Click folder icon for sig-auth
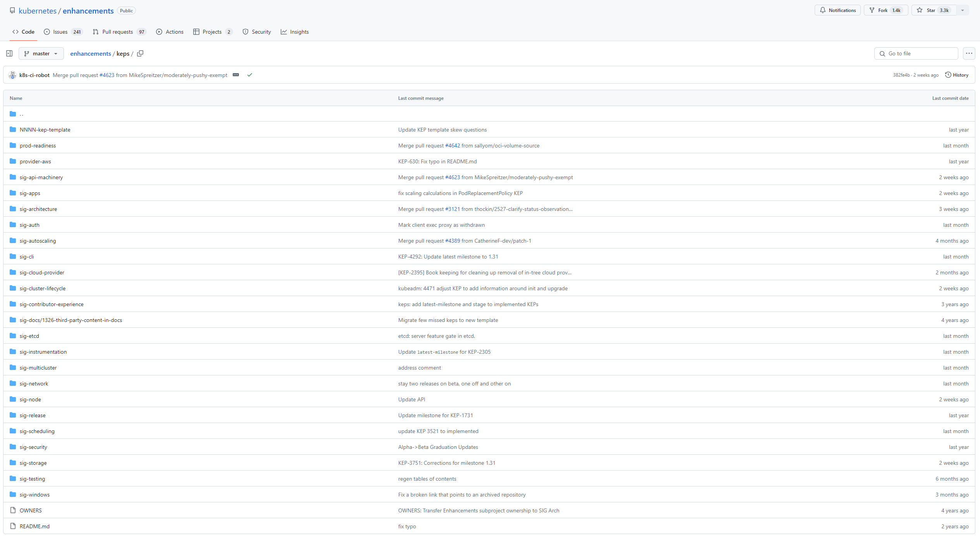Viewport: 980px width, 536px height. coord(13,225)
